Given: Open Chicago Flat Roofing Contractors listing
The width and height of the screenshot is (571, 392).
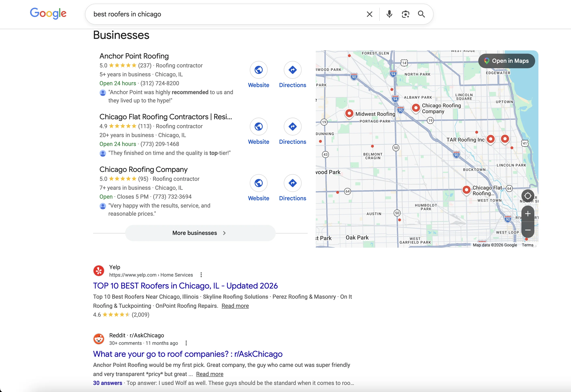Looking at the screenshot, I should 166,117.
